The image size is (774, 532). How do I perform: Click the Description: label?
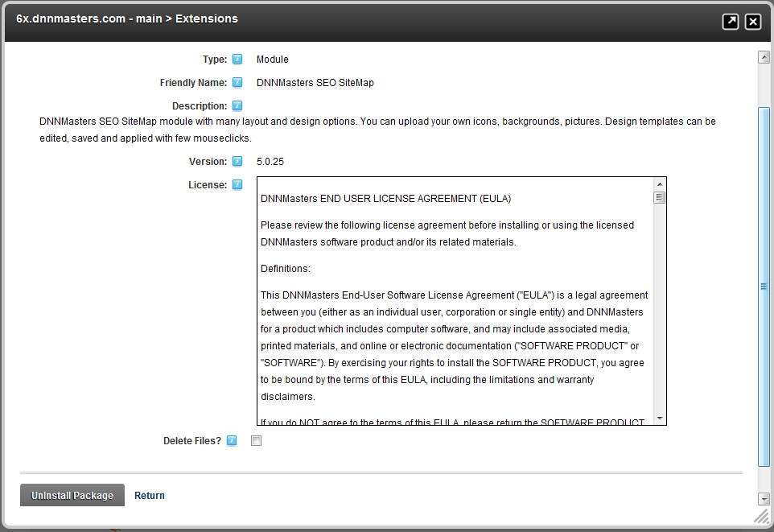[200, 105]
